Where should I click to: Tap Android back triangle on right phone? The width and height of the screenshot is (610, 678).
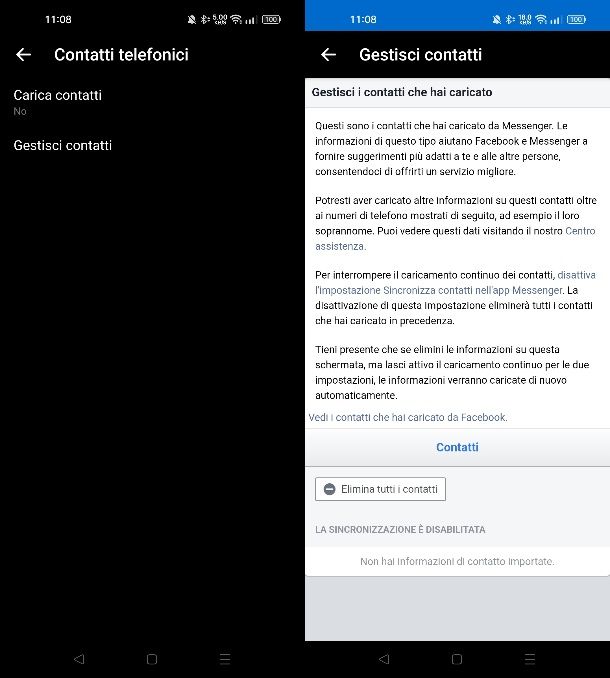384,659
